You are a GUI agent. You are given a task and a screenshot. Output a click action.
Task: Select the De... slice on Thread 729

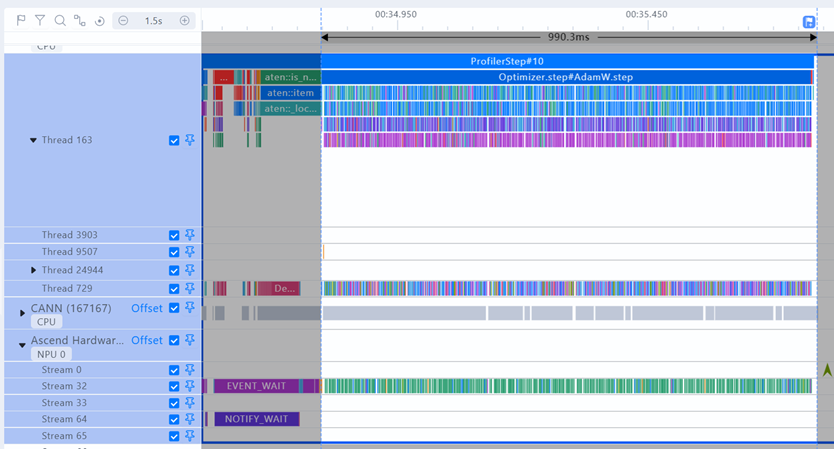pos(279,288)
